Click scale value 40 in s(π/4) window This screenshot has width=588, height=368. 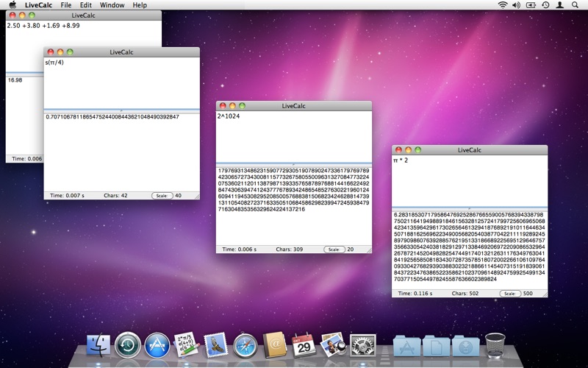point(178,196)
